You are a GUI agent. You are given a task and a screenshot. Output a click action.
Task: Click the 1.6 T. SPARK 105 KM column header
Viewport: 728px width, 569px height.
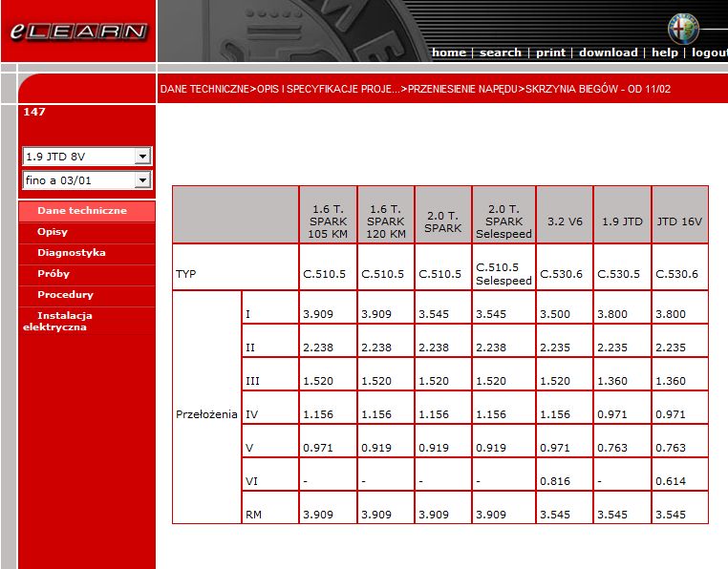[329, 215]
